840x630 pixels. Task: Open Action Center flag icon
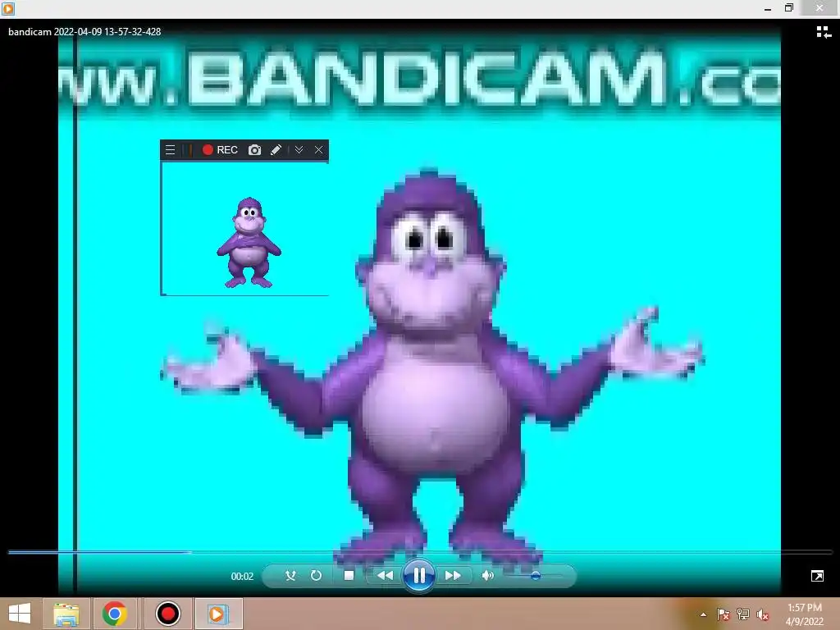click(724, 614)
